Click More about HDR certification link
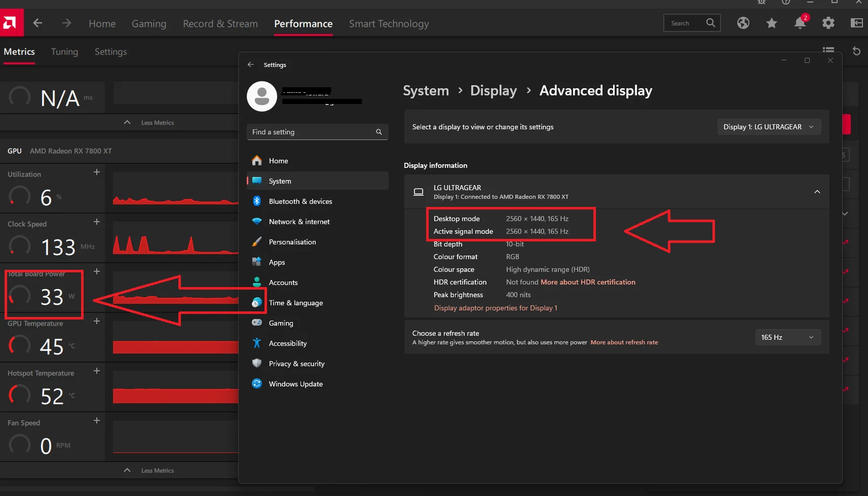The image size is (868, 496). coord(588,282)
